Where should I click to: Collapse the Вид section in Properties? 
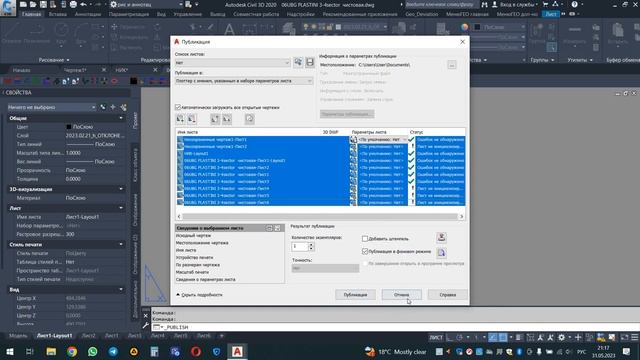point(121,289)
